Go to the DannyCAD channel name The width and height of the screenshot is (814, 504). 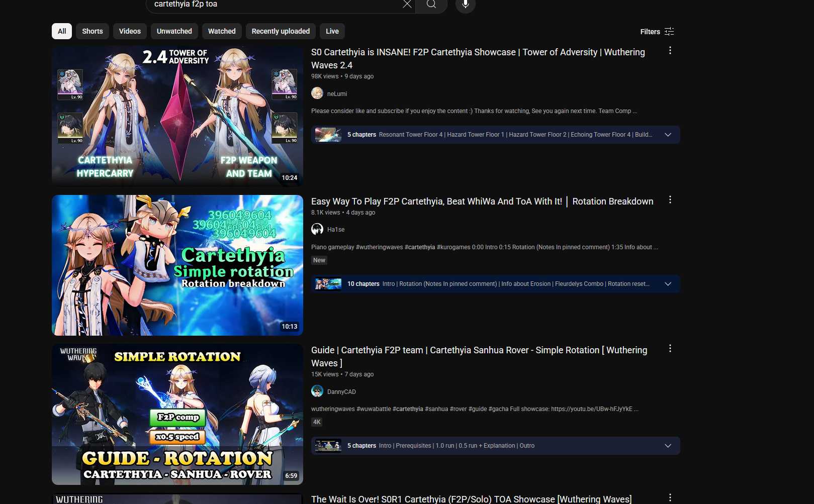(341, 392)
